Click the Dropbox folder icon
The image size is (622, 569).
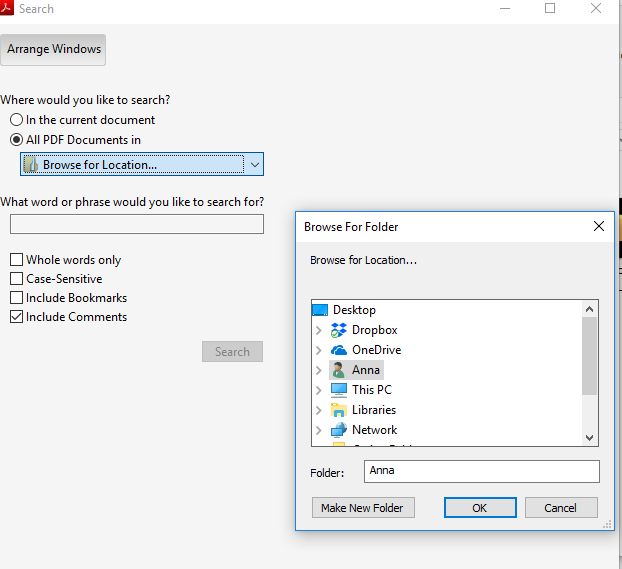click(x=338, y=330)
